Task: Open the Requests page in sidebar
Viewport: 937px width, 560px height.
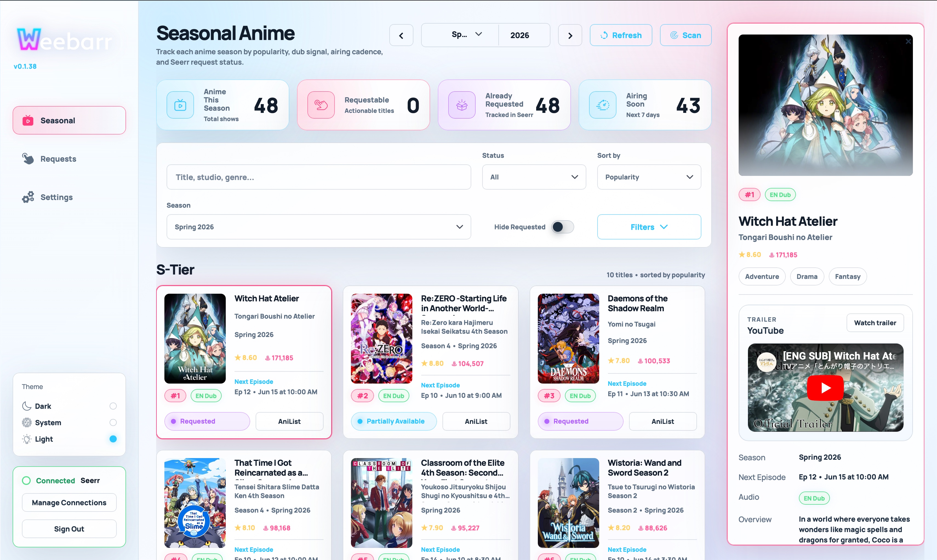Action: coord(69,159)
